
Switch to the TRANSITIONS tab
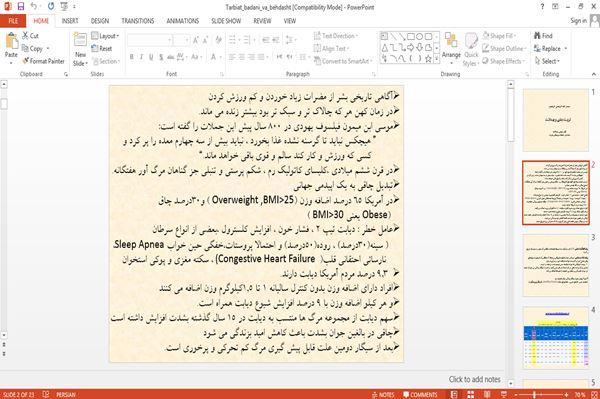(x=138, y=21)
